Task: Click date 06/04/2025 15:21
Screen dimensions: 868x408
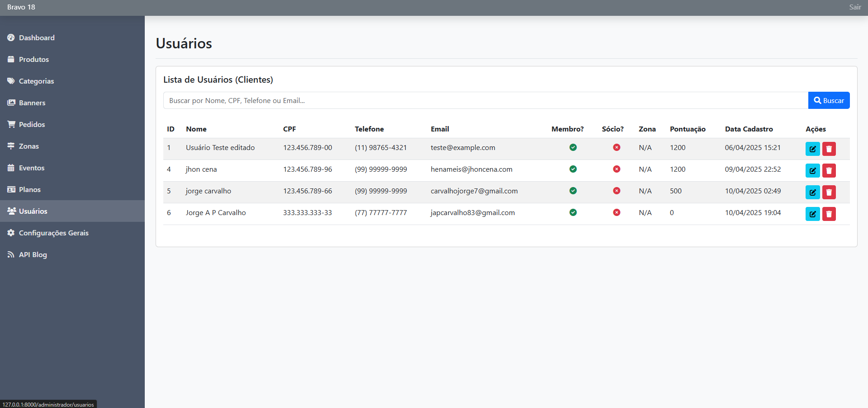Action: point(753,148)
